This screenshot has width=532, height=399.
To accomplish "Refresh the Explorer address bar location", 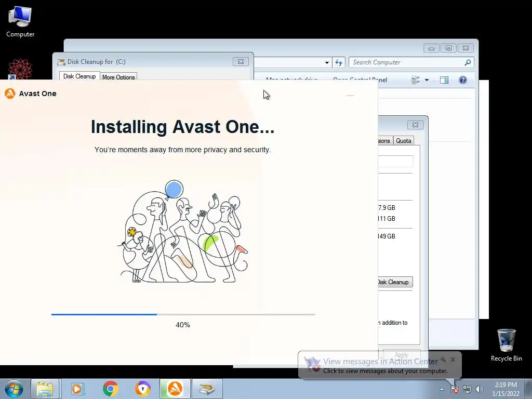I will [339, 62].
